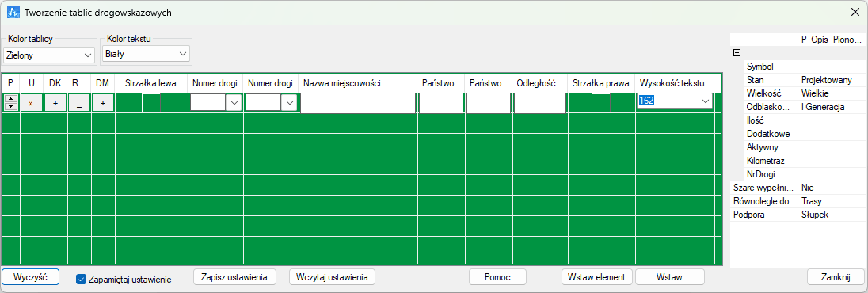Click the _ button in R column
The height and width of the screenshot is (293, 868).
pos(79,104)
